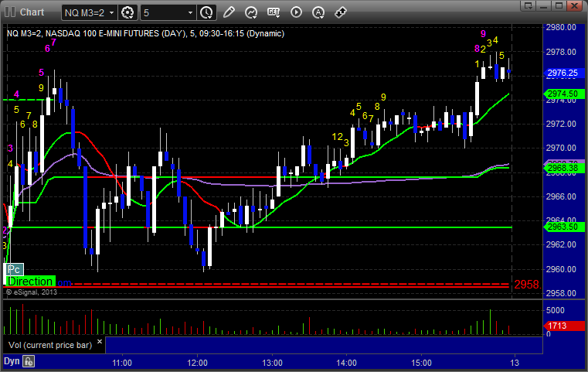Click the green 2968.38 price tag
The width and height of the screenshot is (588, 372).
click(x=563, y=168)
